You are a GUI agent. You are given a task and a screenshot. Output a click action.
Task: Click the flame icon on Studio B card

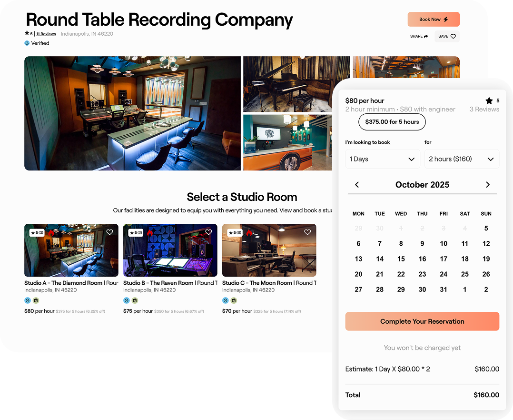[150, 233]
